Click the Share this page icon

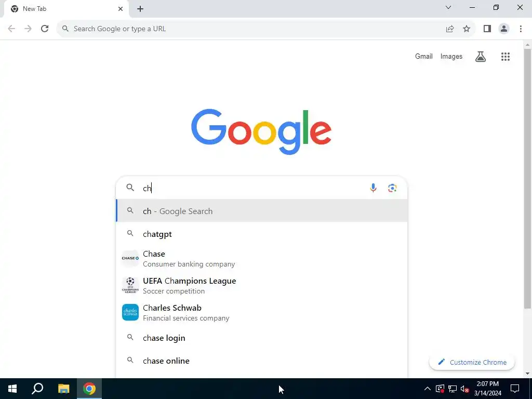(x=450, y=29)
